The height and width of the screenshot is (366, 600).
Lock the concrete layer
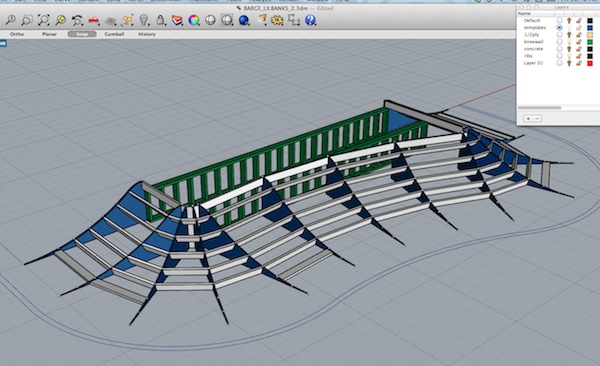579,49
